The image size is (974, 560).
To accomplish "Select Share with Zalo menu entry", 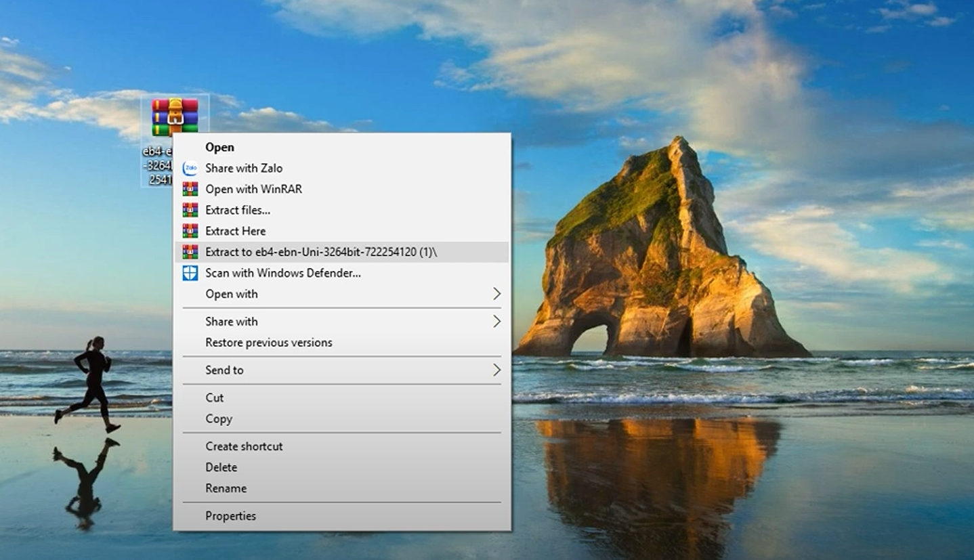I will click(x=244, y=168).
